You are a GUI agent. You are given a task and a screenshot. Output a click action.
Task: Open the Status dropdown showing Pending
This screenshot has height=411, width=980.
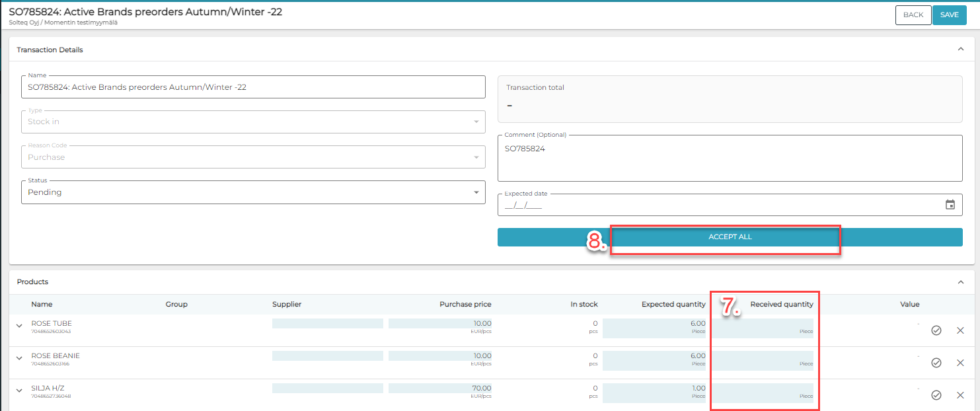(x=253, y=192)
